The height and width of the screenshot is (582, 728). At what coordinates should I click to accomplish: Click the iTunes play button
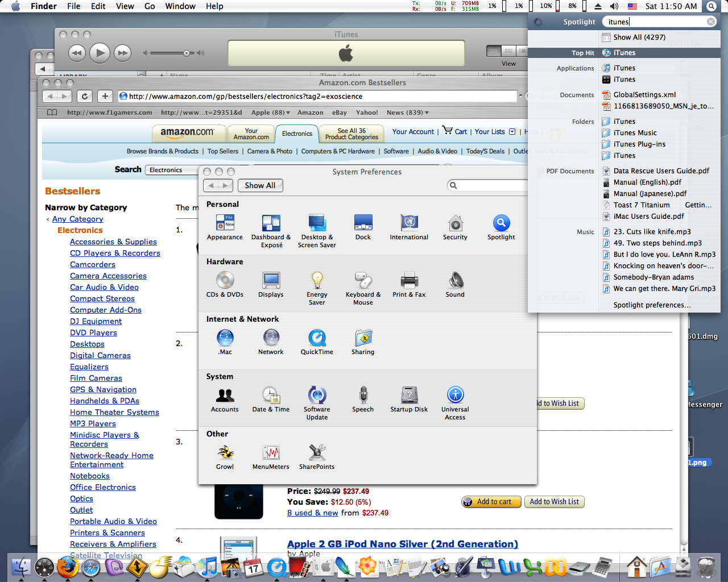[x=100, y=53]
